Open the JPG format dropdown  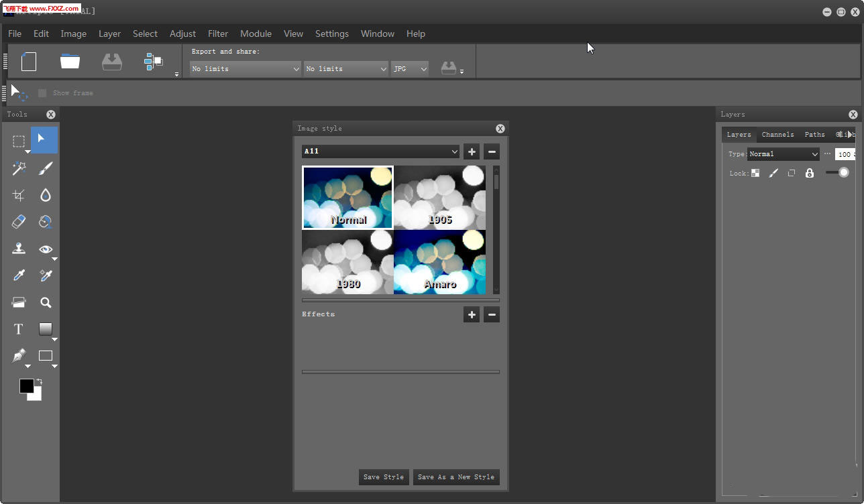[410, 68]
